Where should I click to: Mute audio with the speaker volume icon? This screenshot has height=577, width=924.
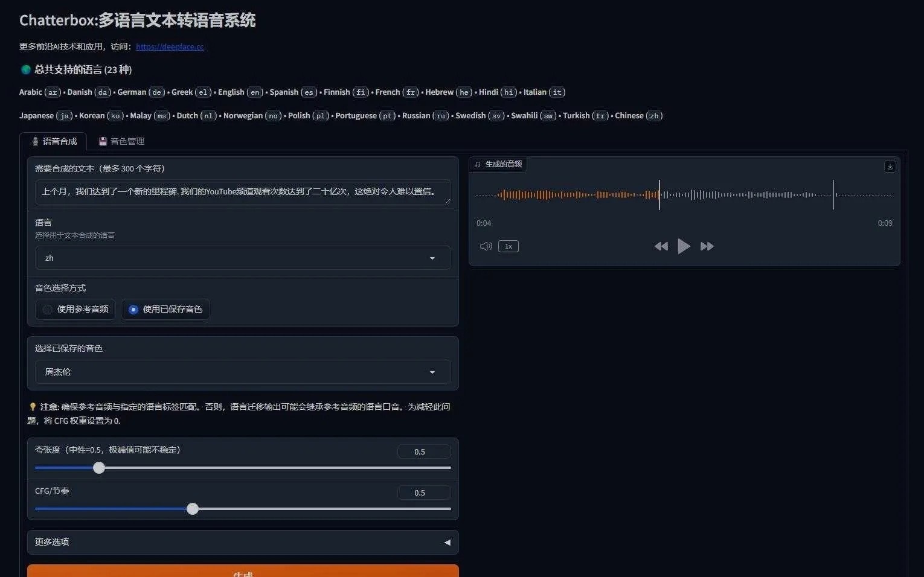click(486, 246)
